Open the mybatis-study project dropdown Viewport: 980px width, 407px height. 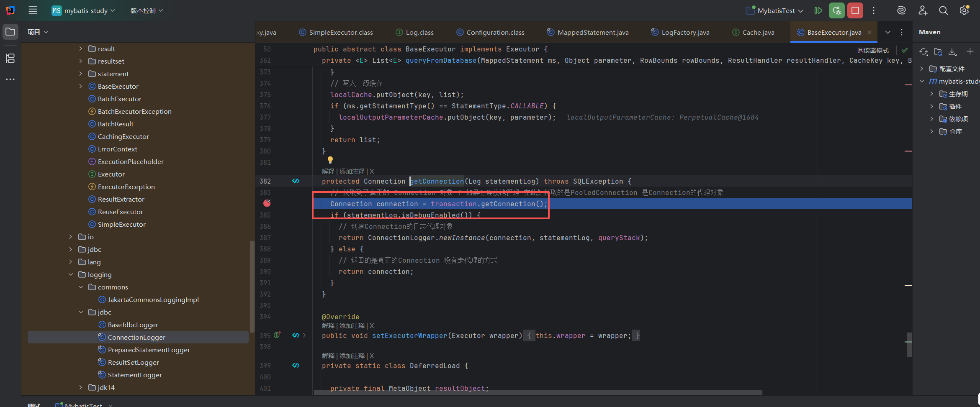pos(83,10)
